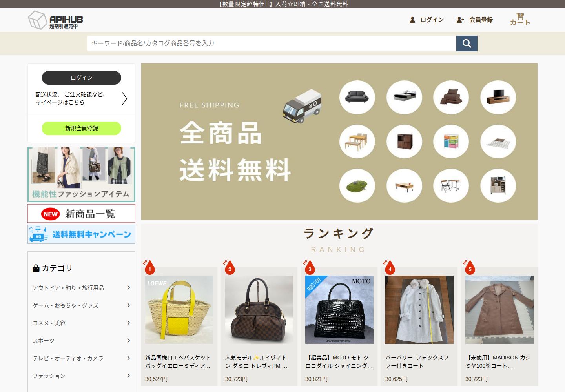Click the search magnifier button
565x392 pixels.
click(x=467, y=44)
